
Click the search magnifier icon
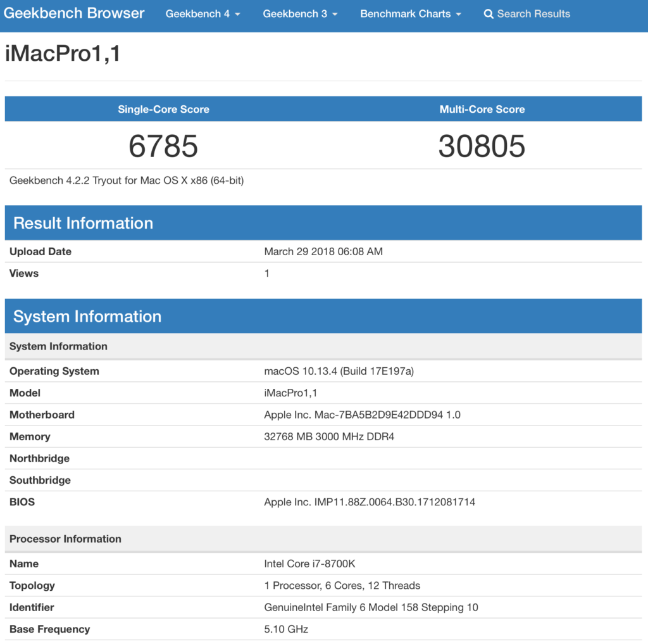(x=488, y=14)
